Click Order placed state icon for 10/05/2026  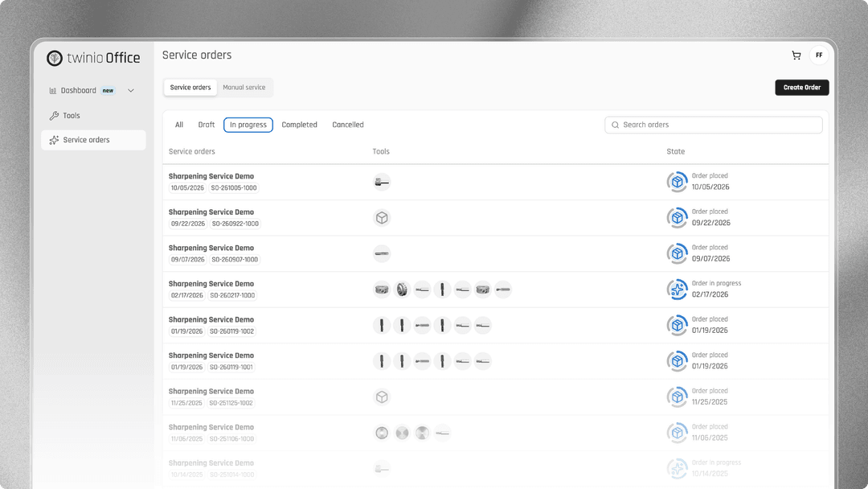(x=677, y=183)
